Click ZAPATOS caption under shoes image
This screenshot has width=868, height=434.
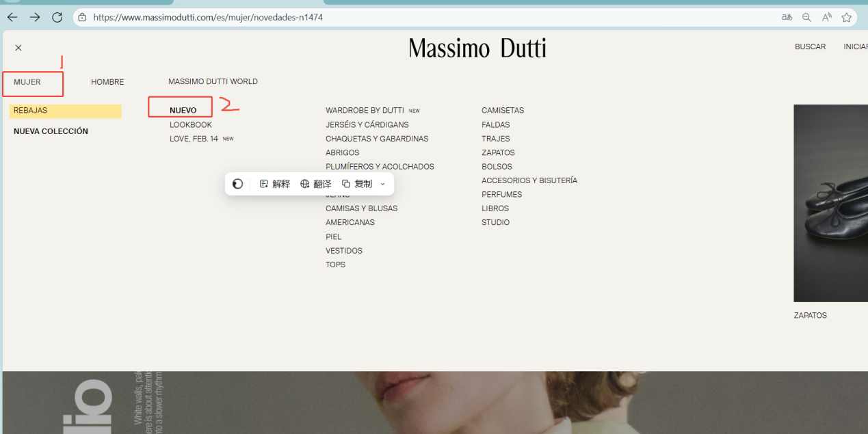[810, 316]
